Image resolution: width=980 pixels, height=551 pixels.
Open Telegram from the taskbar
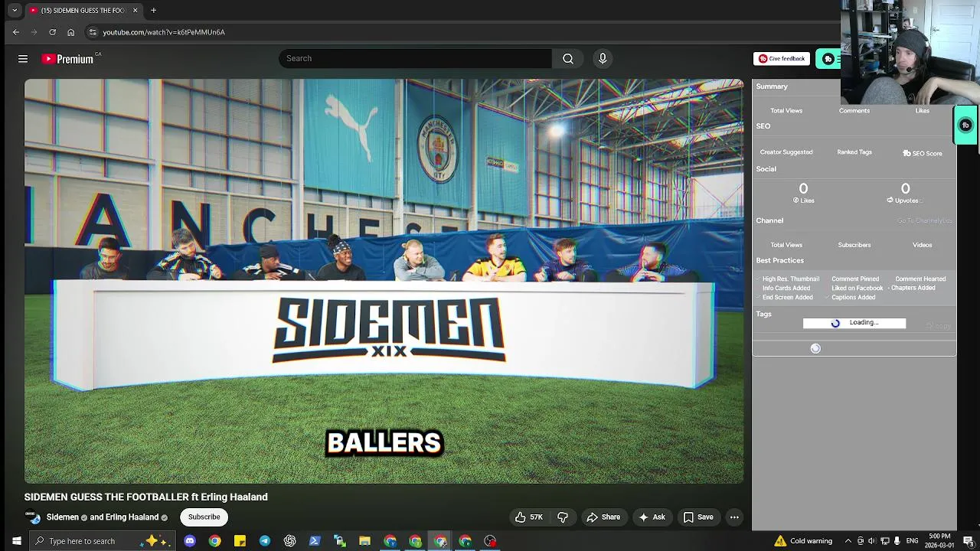(265, 541)
